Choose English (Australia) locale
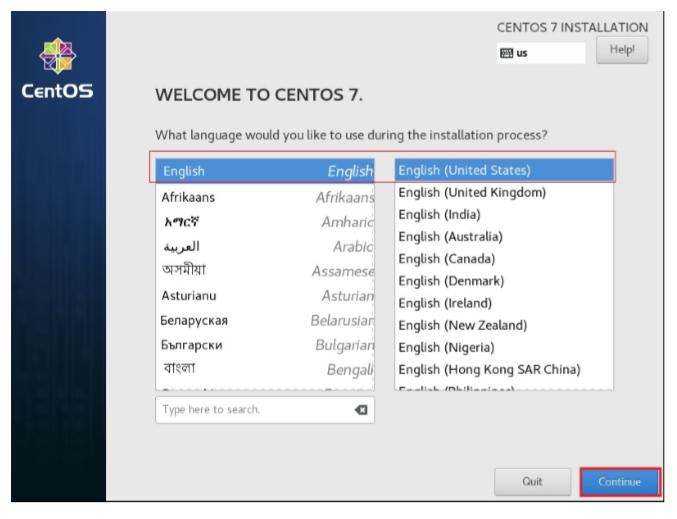 pos(504,237)
